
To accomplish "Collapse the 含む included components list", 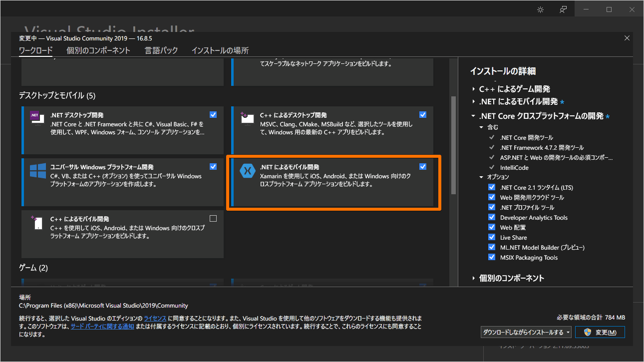I will (482, 127).
